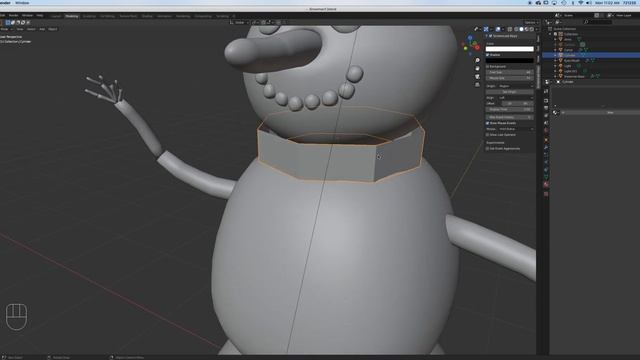Image resolution: width=640 pixels, height=360 pixels.
Task: Click black Shadow color swatch
Action: [x=509, y=60]
